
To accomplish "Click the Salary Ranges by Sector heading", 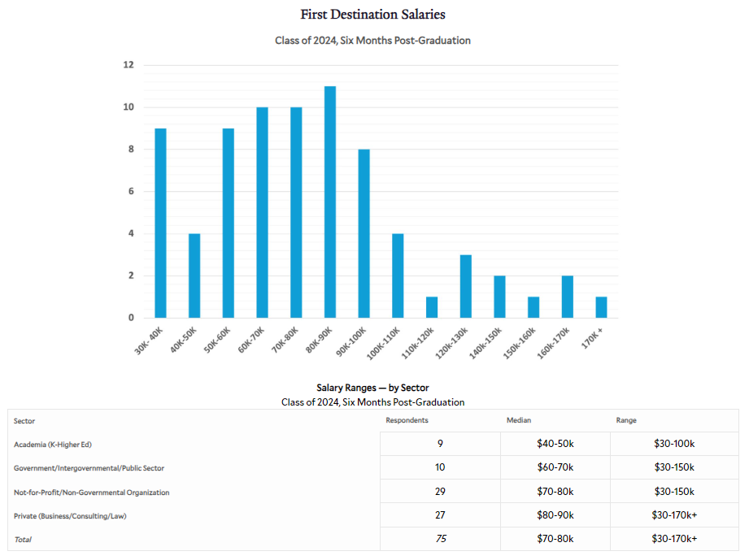I will (372, 388).
